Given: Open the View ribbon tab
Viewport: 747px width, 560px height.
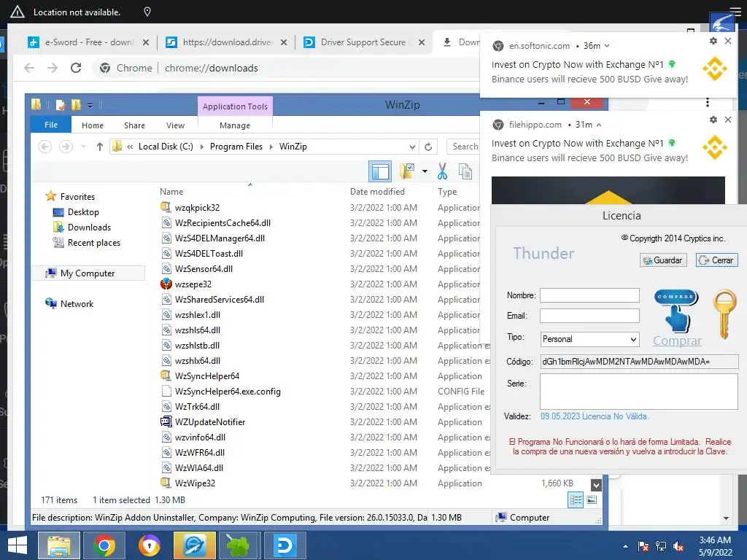Looking at the screenshot, I should coord(175,125).
